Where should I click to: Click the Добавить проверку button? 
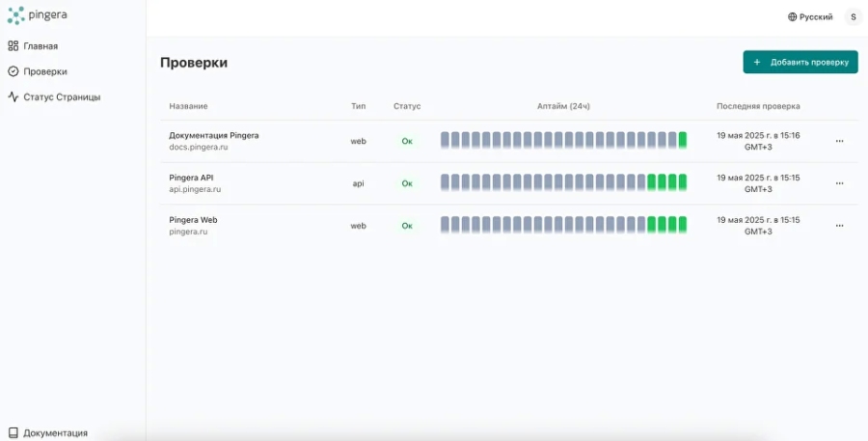point(800,62)
